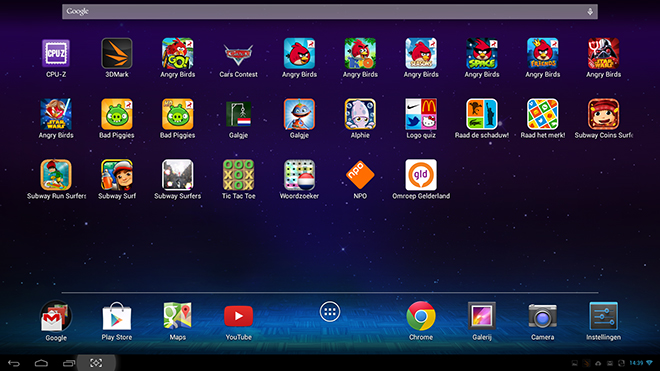This screenshot has width=660, height=371.
Task: Tap the screenshot capture button in navigation bar
Action: coord(96,363)
